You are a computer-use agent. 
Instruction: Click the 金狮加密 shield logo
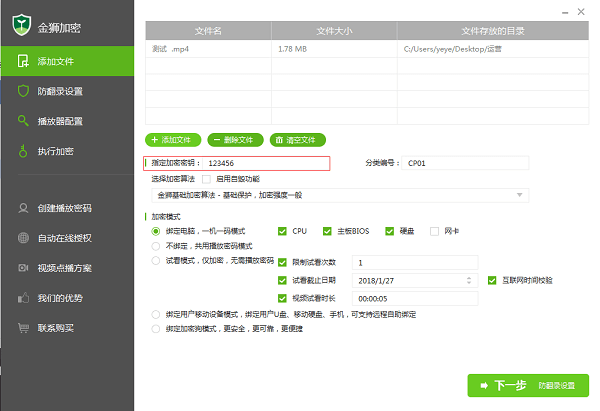point(21,25)
